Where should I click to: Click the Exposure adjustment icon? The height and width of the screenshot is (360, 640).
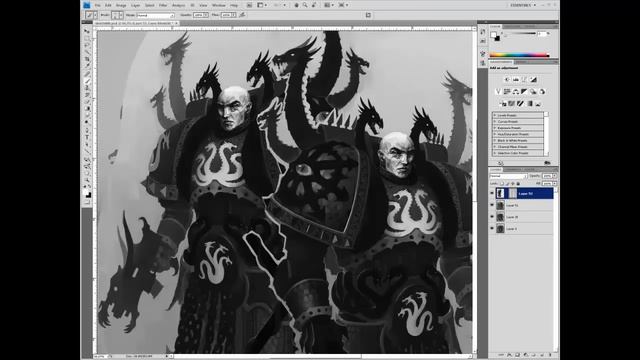tap(533, 80)
